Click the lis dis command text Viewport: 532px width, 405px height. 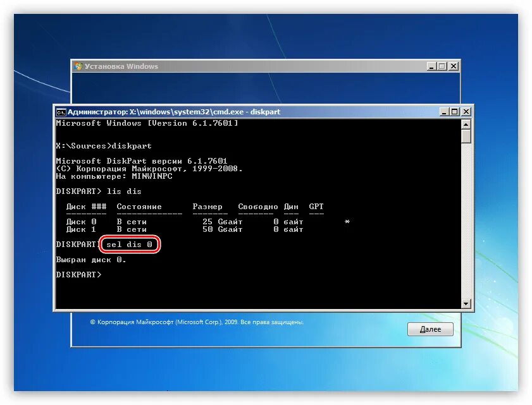click(125, 191)
